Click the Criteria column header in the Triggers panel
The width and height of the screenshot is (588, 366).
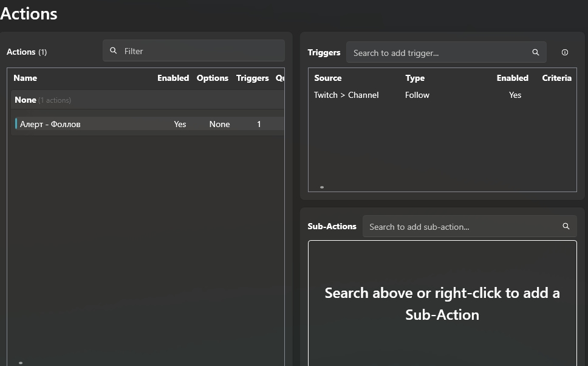point(556,78)
